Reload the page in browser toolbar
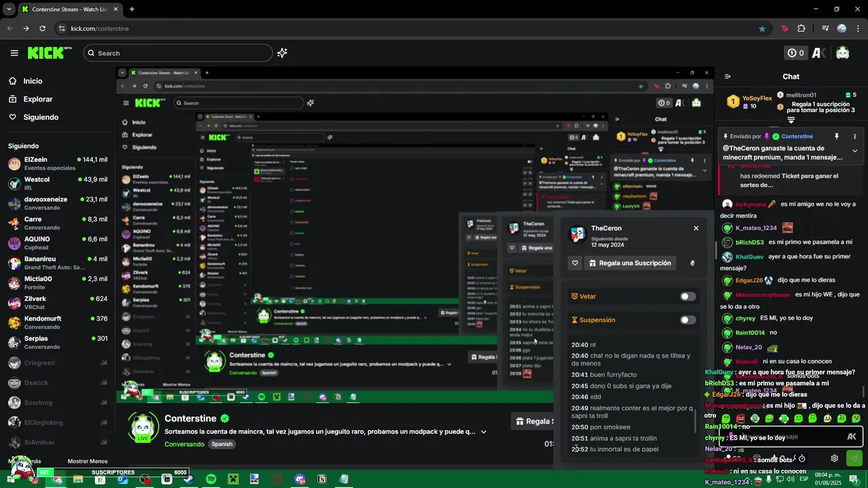Image resolution: width=868 pixels, height=488 pixels. [x=42, y=28]
